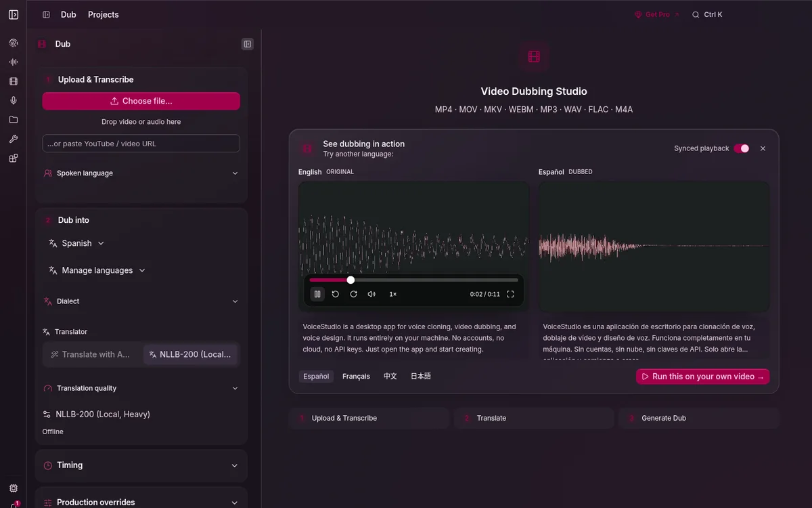Viewport: 812px width, 508px height.
Task: Select the 中文 demo language tab
Action: [390, 376]
